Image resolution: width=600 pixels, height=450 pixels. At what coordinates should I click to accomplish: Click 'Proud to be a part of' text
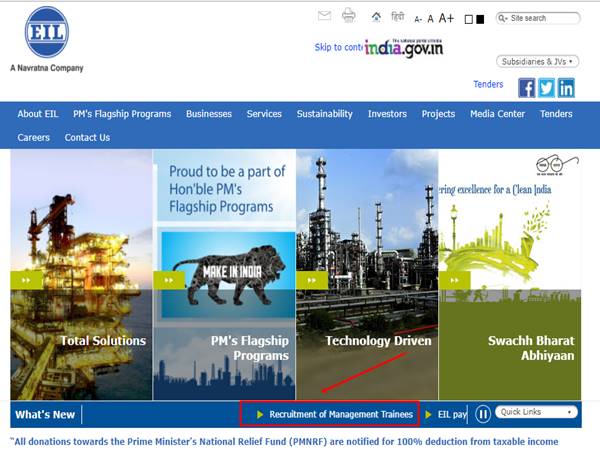227,171
